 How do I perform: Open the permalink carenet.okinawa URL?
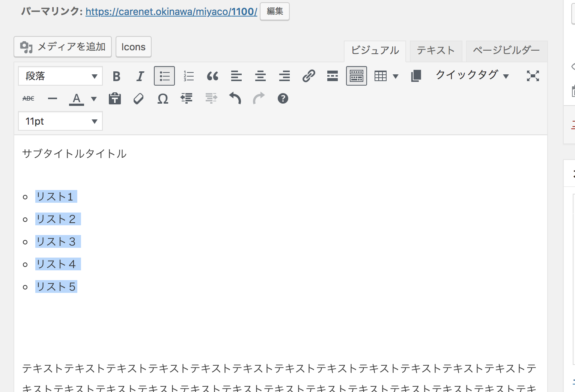[x=171, y=12]
